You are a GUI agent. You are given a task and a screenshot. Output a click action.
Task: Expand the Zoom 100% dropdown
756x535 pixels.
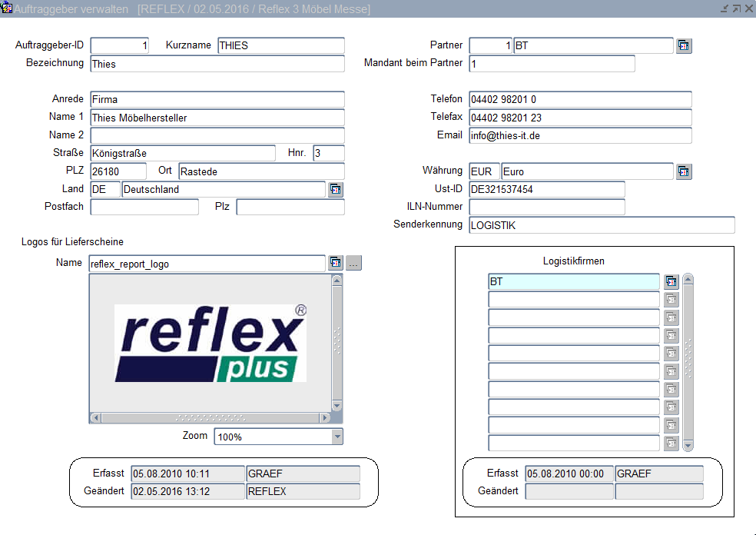(x=337, y=437)
